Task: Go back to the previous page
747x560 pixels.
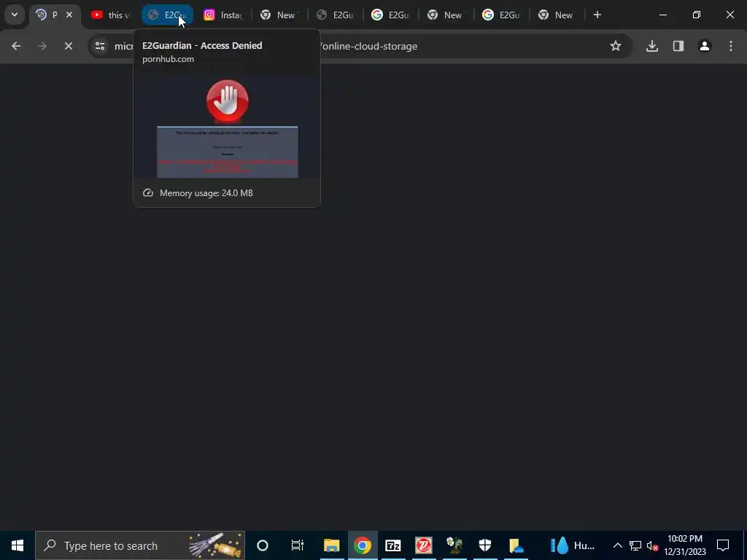Action: (x=16, y=46)
